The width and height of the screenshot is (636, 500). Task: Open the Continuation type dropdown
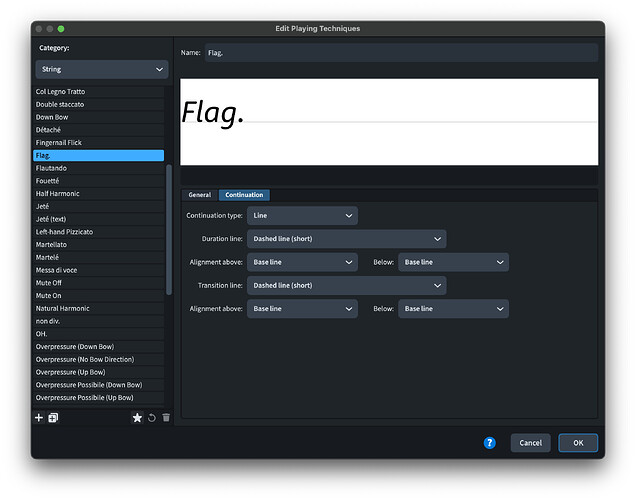(302, 216)
